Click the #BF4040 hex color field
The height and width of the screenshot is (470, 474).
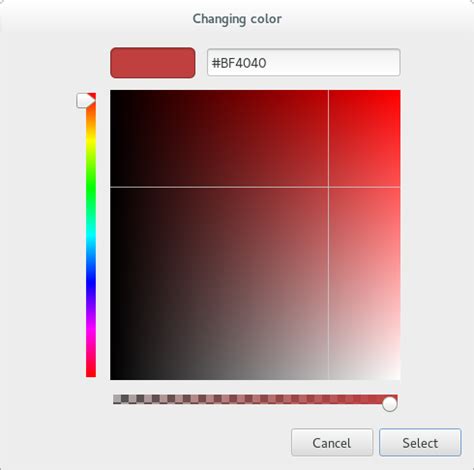(303, 62)
